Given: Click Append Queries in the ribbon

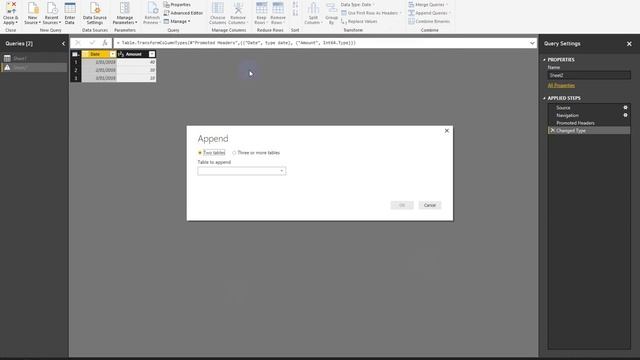Looking at the screenshot, I should click(x=429, y=13).
